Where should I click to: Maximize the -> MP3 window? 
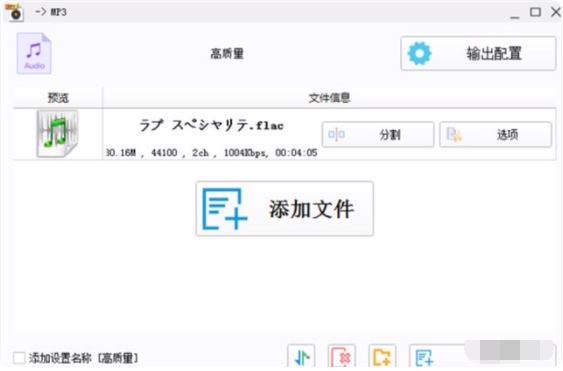click(x=535, y=12)
